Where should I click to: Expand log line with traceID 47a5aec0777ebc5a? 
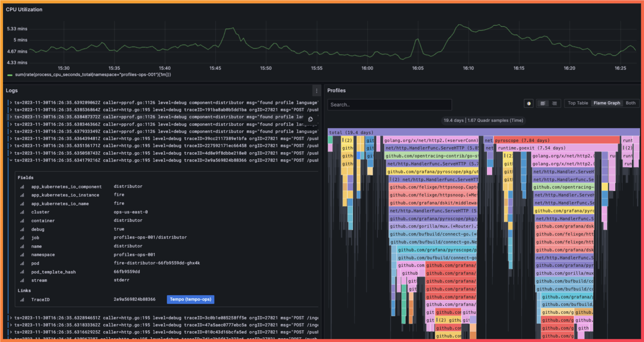point(11,325)
